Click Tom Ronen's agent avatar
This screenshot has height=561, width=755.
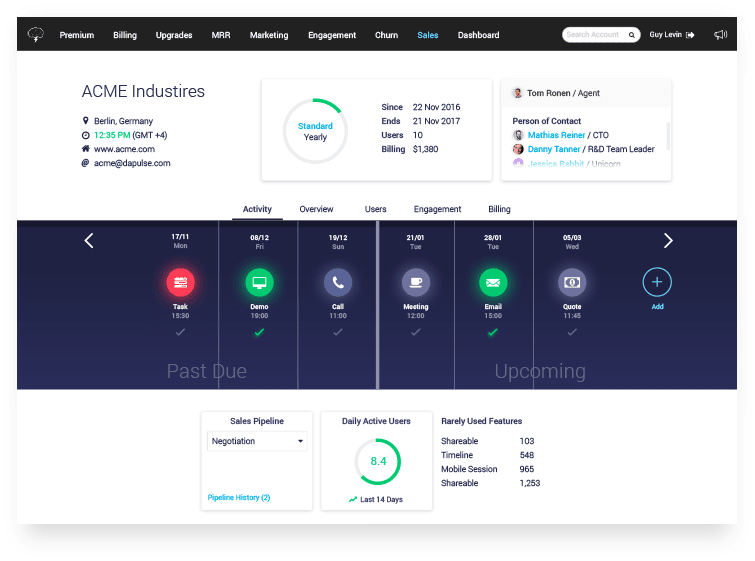(x=518, y=93)
